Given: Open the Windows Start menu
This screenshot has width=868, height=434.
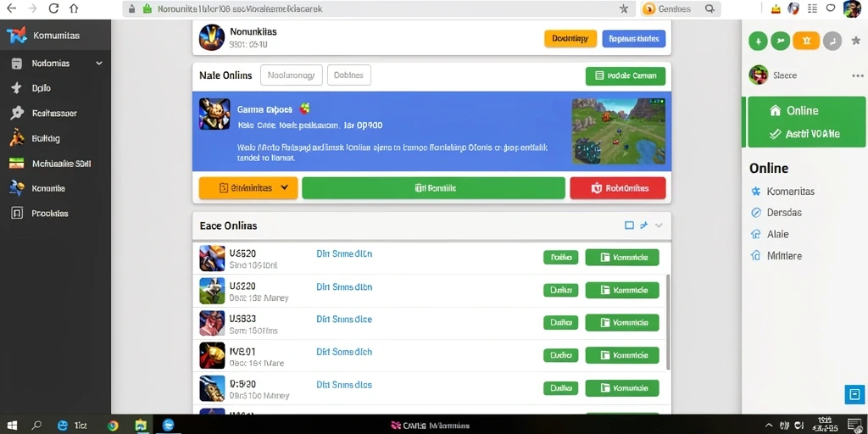Looking at the screenshot, I should coord(12,426).
